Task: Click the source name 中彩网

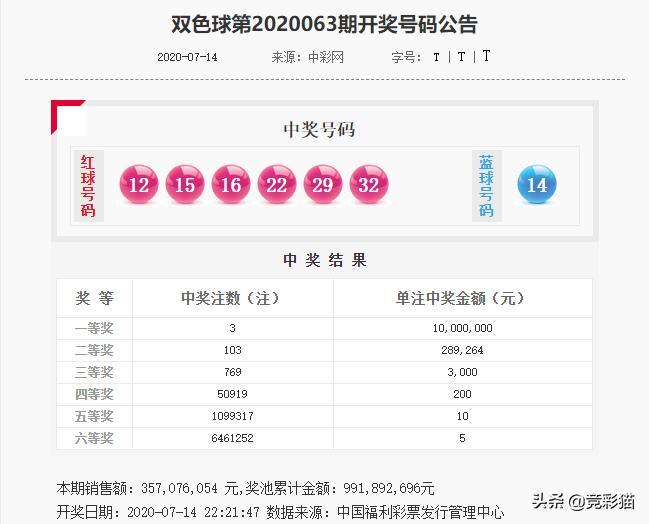Action: [x=326, y=57]
